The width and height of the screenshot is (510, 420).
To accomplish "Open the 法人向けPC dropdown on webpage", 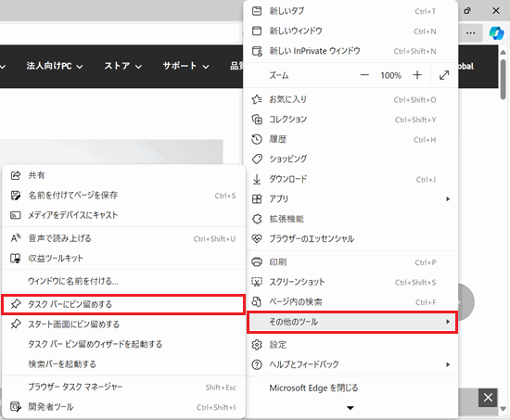I will pyautogui.click(x=55, y=66).
